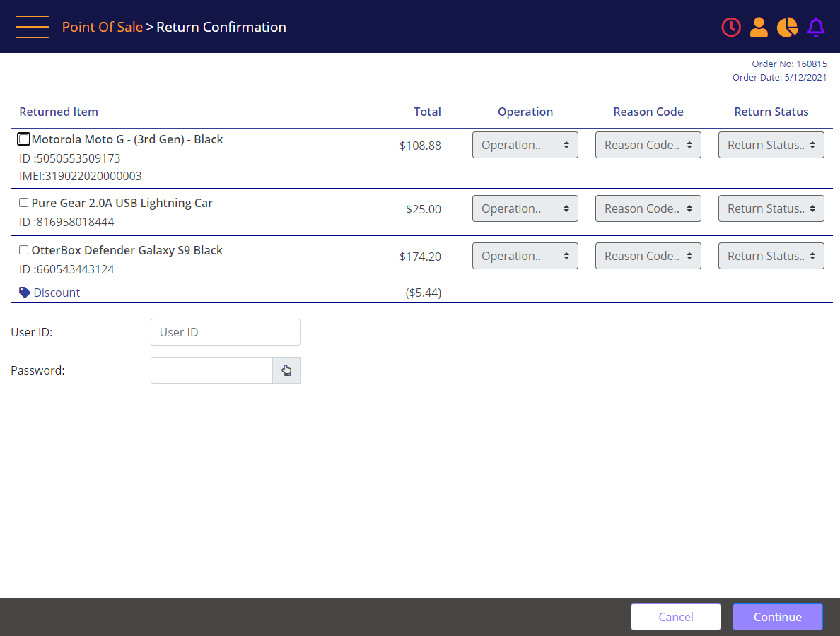Go to Point Of Sale breadcrumb

103,27
